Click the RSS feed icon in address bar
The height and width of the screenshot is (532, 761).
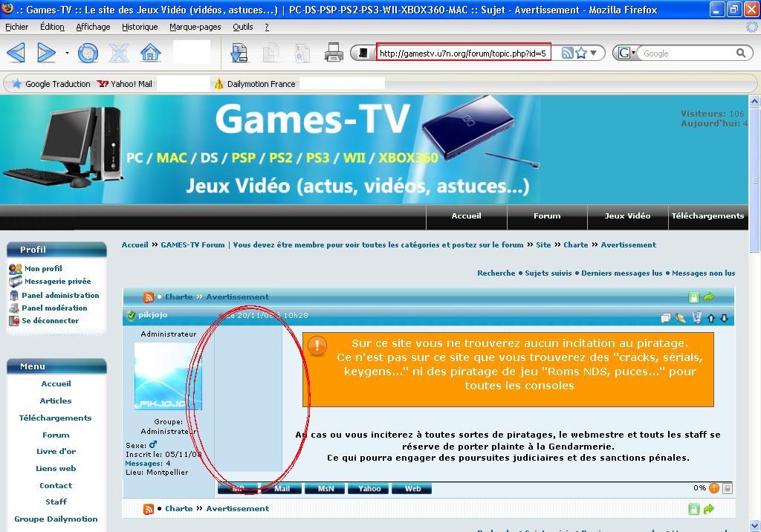coord(567,53)
